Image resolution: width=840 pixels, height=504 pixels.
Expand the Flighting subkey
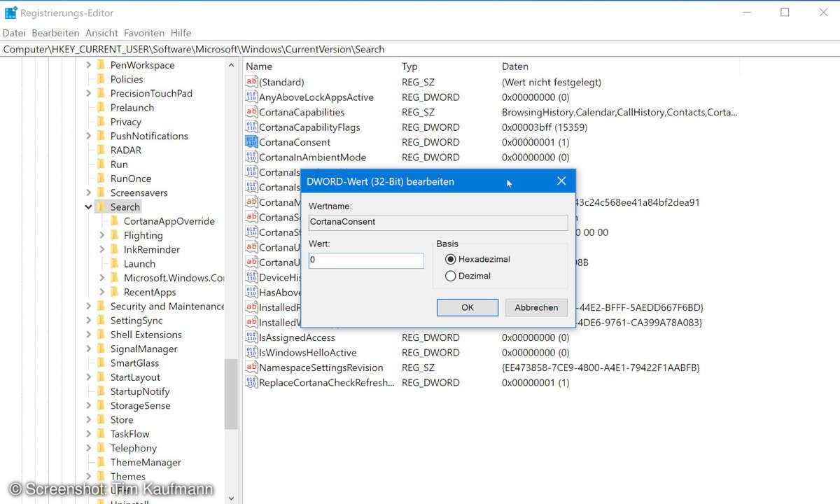pos(102,235)
